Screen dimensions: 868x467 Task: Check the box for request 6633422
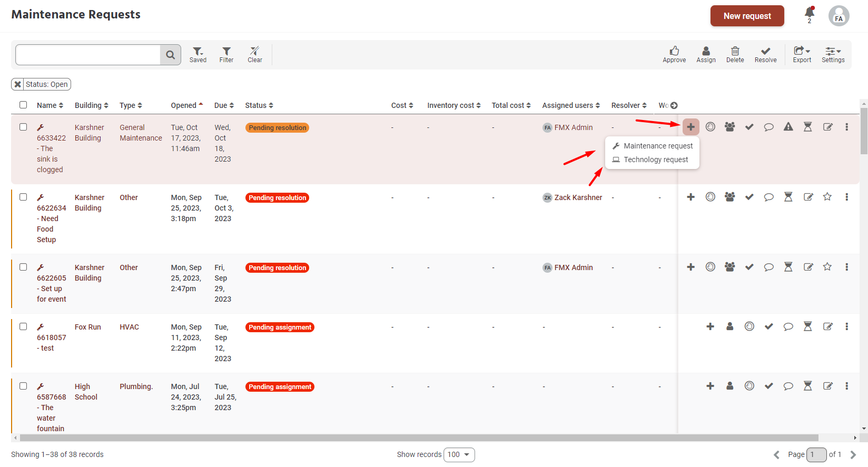tap(23, 127)
